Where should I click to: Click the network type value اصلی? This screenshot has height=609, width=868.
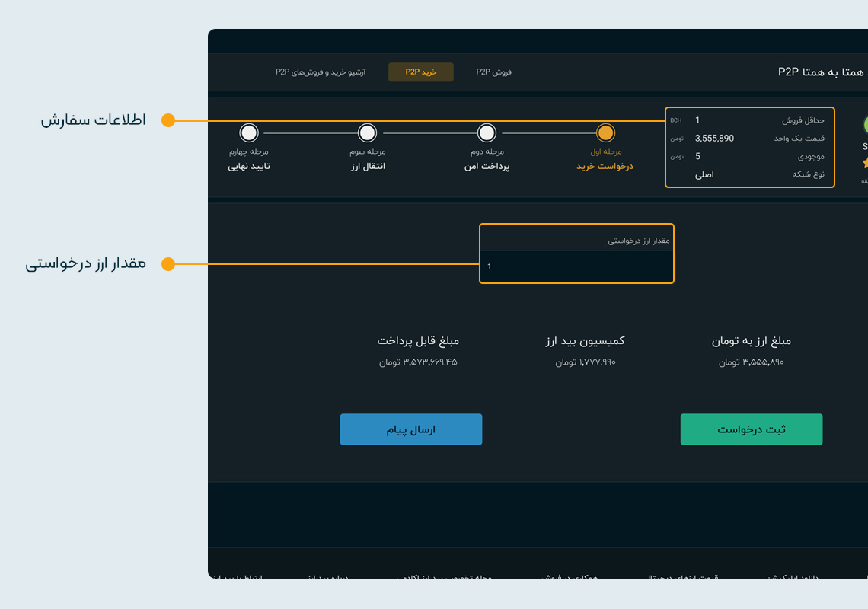704,175
